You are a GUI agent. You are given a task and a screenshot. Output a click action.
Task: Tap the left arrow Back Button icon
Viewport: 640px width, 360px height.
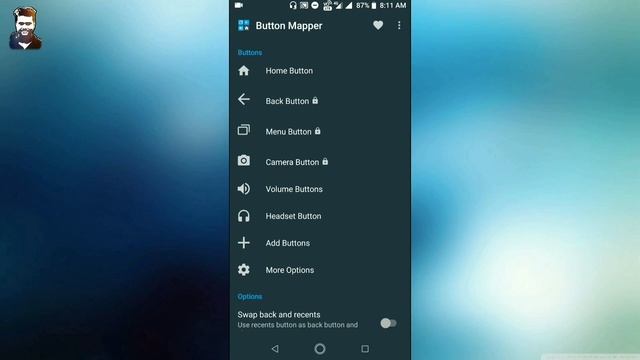tap(244, 99)
